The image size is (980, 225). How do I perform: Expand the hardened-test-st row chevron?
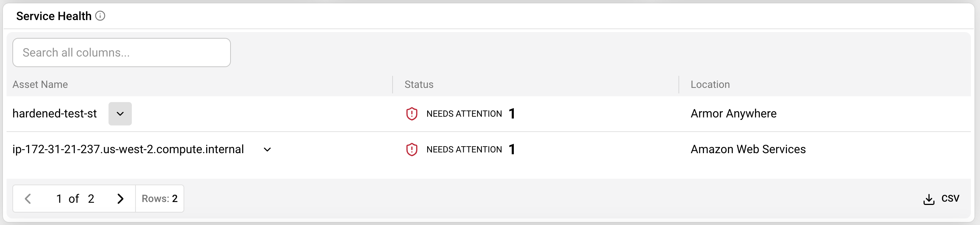click(120, 114)
